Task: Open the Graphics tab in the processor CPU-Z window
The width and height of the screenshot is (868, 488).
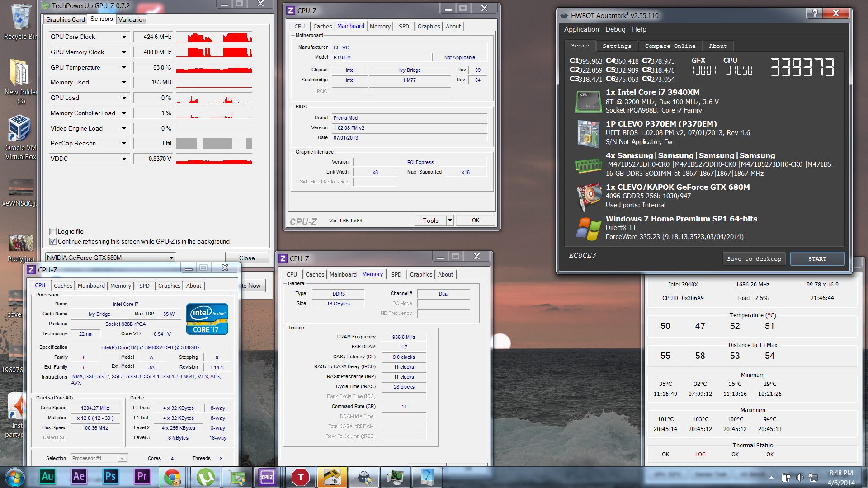Action: point(169,286)
